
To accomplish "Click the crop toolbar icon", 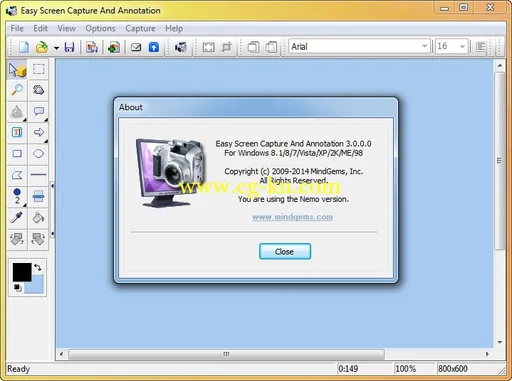I will [227, 47].
